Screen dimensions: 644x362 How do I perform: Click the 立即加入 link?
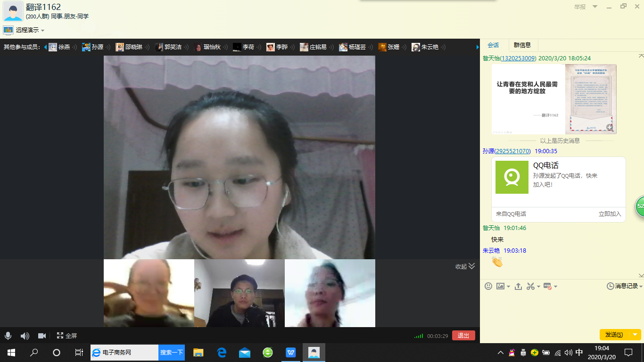point(610,214)
